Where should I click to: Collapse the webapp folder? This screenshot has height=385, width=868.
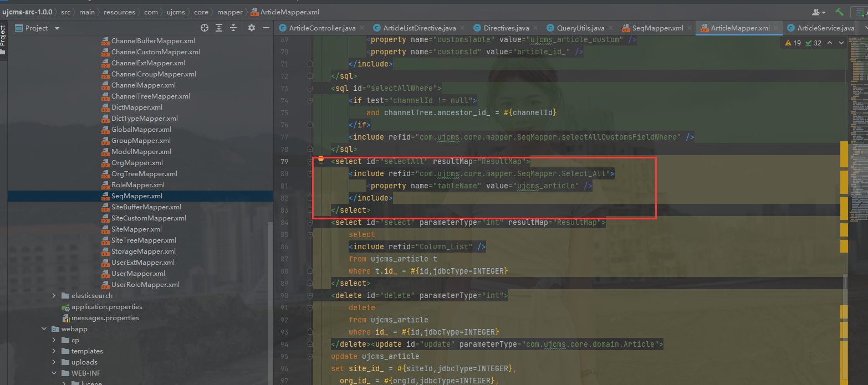pyautogui.click(x=44, y=329)
